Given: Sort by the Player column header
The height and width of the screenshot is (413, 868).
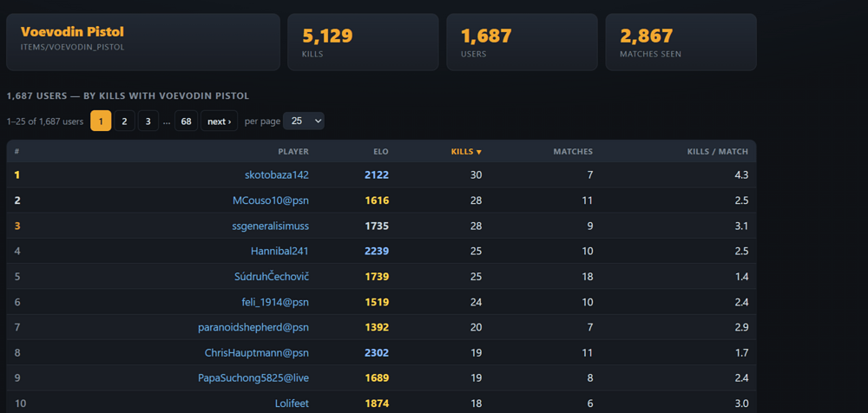Looking at the screenshot, I should pyautogui.click(x=293, y=152).
